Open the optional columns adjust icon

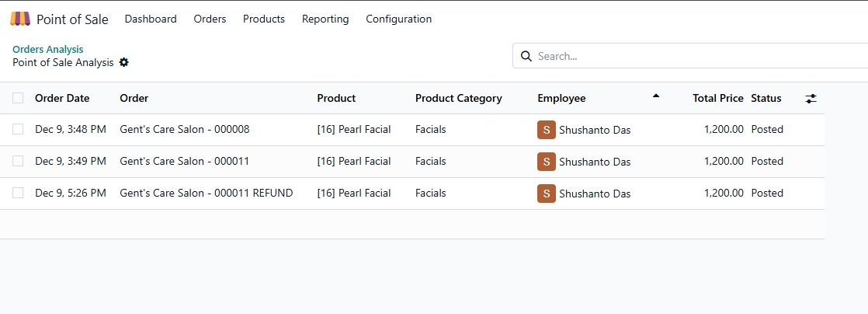[x=811, y=99]
